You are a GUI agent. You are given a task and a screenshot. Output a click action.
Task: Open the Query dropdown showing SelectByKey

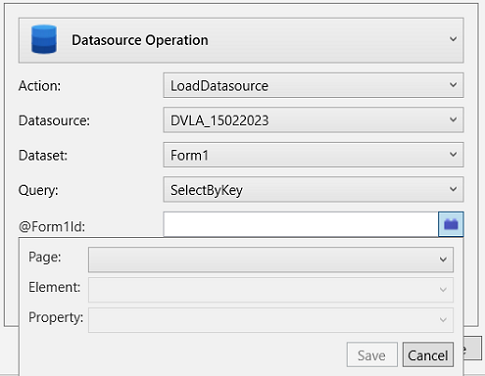(x=313, y=190)
